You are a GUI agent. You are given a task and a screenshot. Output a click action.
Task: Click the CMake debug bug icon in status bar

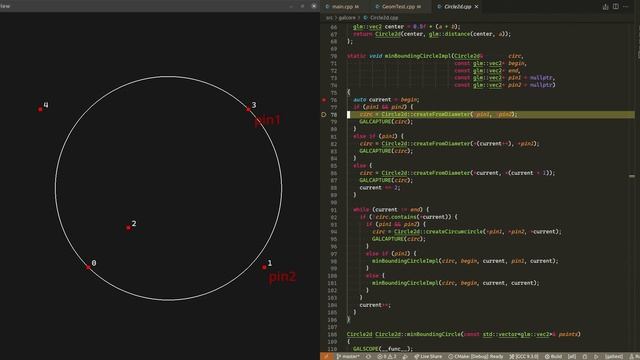click(x=584, y=356)
